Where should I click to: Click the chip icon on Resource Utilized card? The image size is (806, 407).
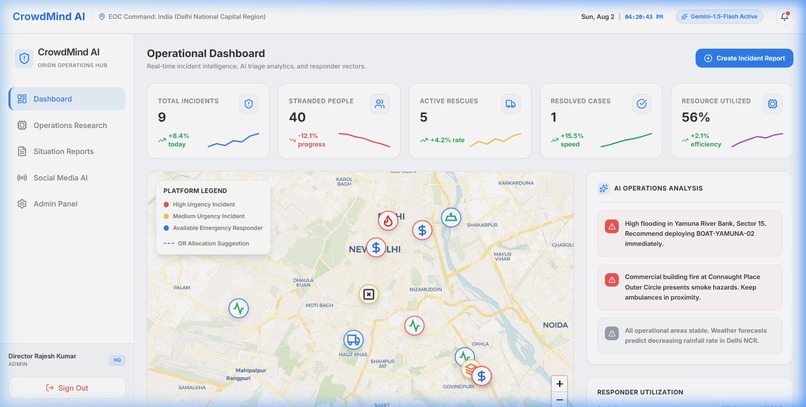click(773, 104)
